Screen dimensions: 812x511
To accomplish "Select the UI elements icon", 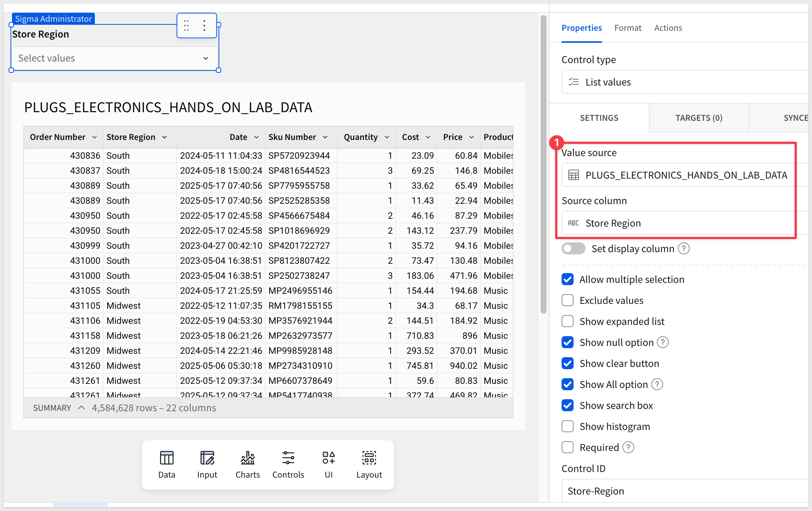I will pyautogui.click(x=328, y=458).
